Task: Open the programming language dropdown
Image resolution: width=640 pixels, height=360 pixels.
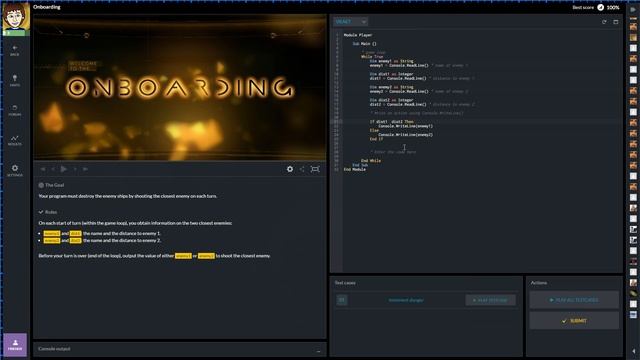Action: [x=351, y=22]
